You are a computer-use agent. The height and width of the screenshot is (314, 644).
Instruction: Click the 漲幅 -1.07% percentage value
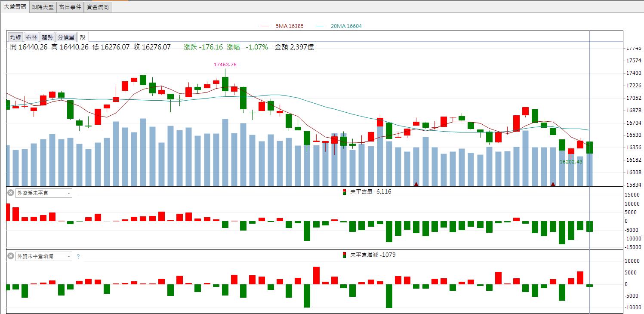tap(247, 47)
